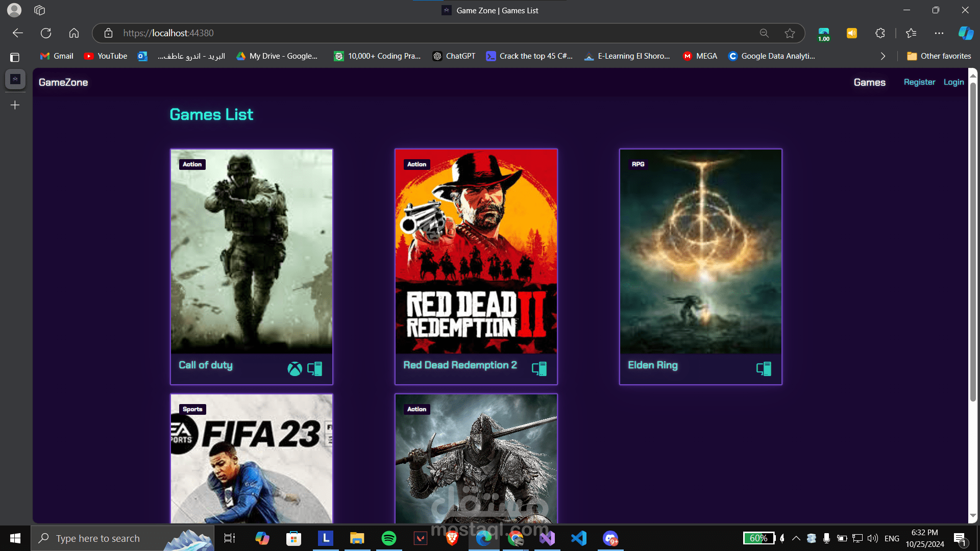This screenshot has height=551, width=980.
Task: Go back to the previous page
Action: click(18, 33)
